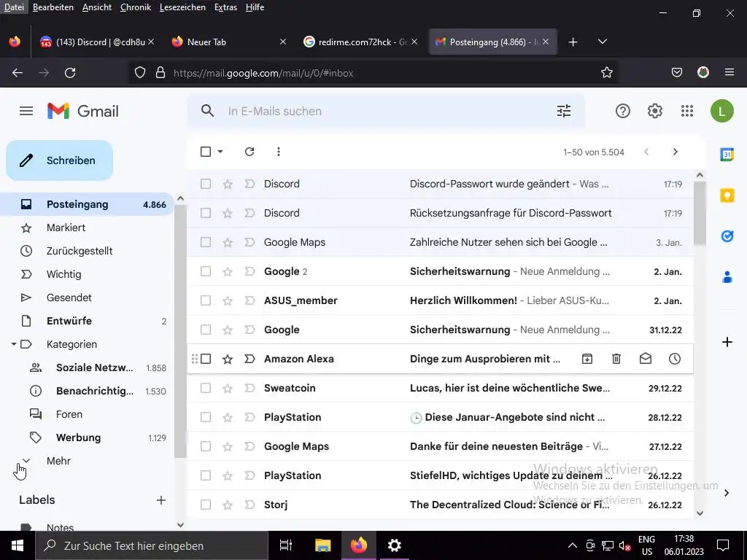
Task: Open the Gmail main menu hamburger
Action: 26,111
